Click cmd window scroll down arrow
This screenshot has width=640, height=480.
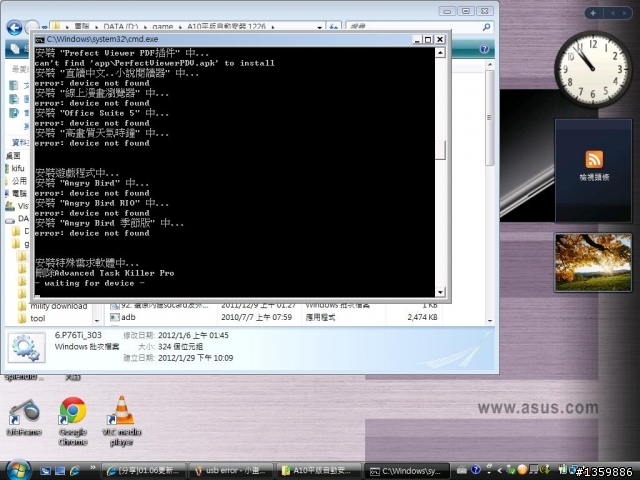[x=440, y=292]
